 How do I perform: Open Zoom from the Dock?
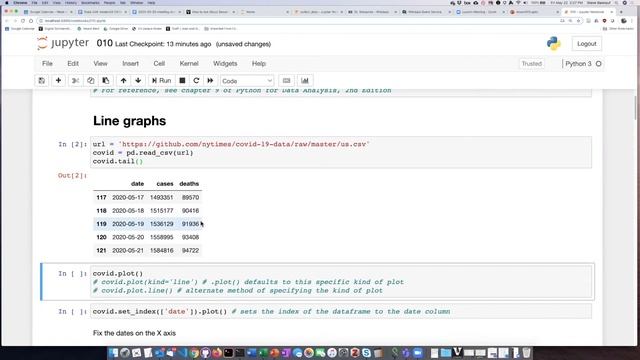pos(418,353)
